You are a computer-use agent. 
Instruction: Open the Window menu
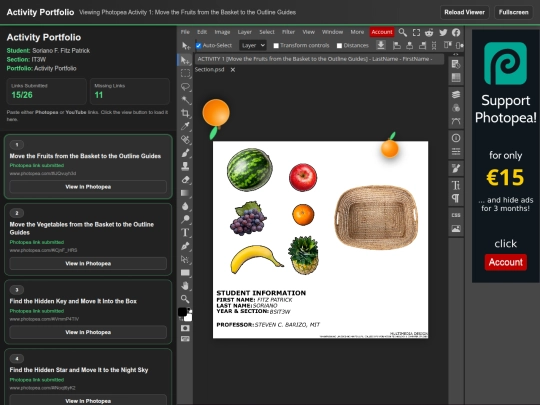click(332, 32)
